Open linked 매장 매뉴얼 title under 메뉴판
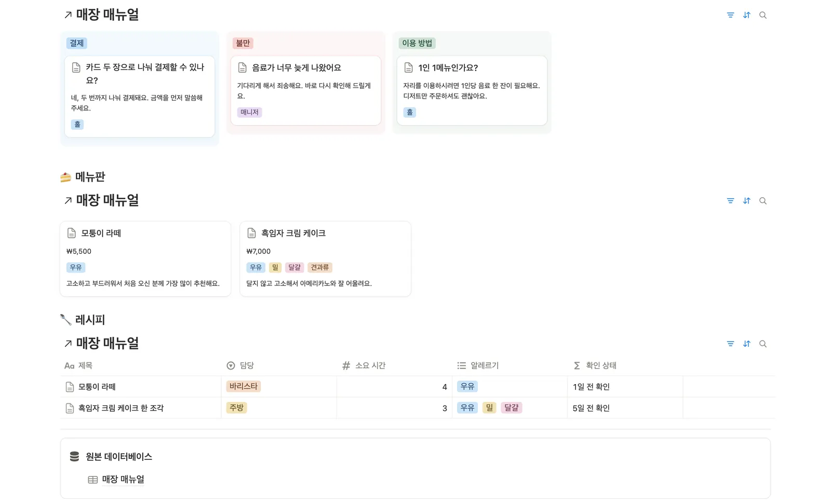The height and width of the screenshot is (504, 831). (108, 200)
